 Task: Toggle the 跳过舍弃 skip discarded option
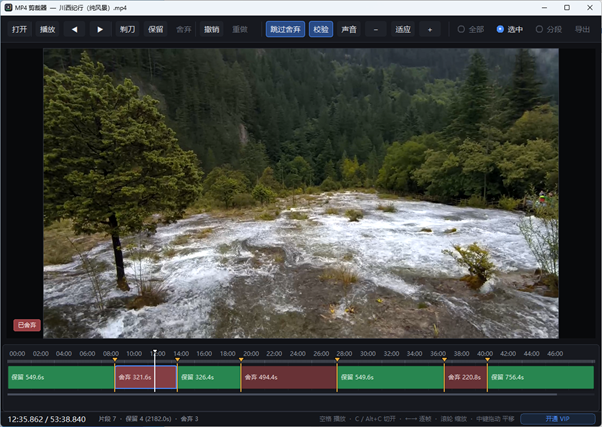[x=285, y=29]
